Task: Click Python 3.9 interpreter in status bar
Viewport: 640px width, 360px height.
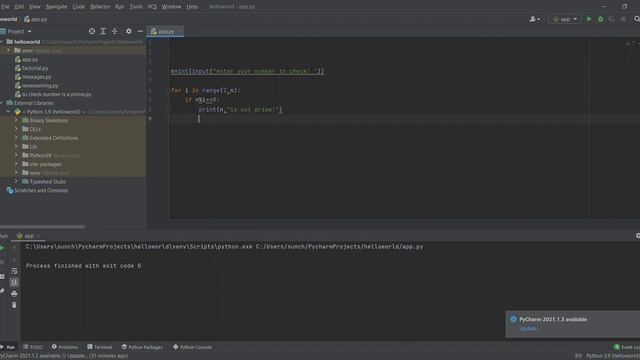Action: (613, 356)
